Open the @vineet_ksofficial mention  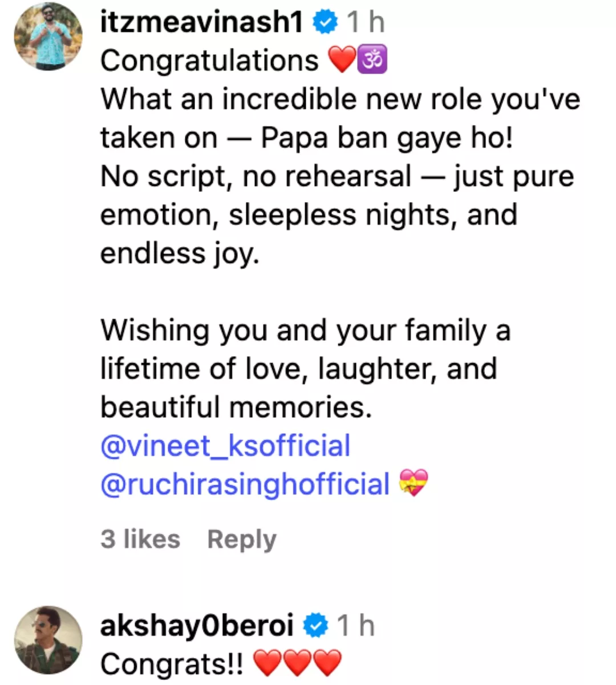tap(225, 446)
